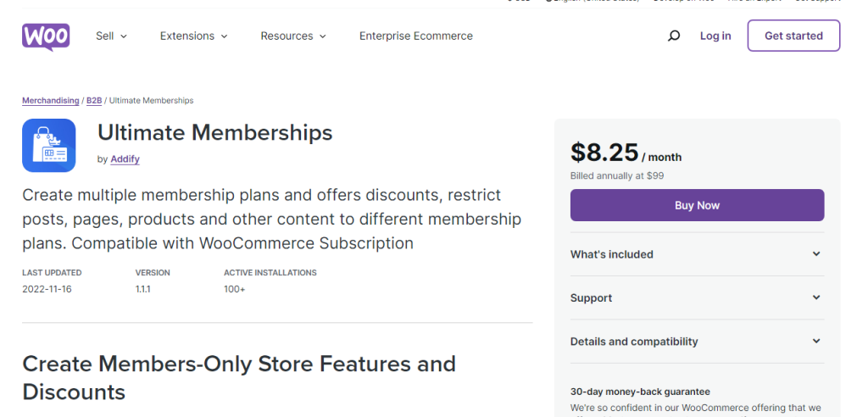The image size is (868, 417).
Task: Open the B2B breadcrumb link
Action: click(x=94, y=101)
